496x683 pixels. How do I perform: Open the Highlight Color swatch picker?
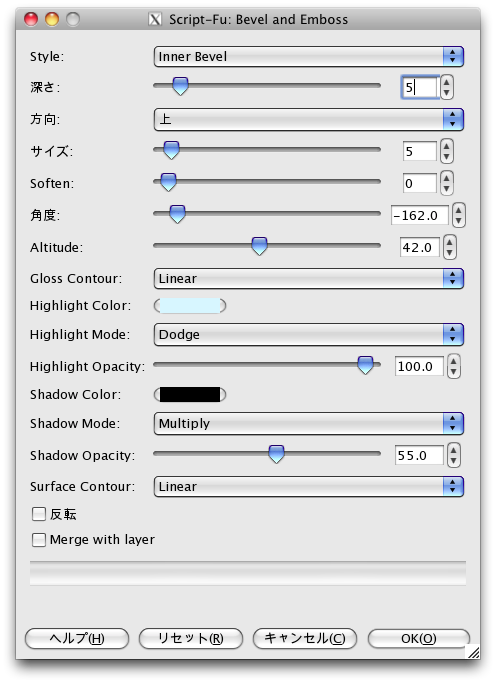[x=190, y=306]
